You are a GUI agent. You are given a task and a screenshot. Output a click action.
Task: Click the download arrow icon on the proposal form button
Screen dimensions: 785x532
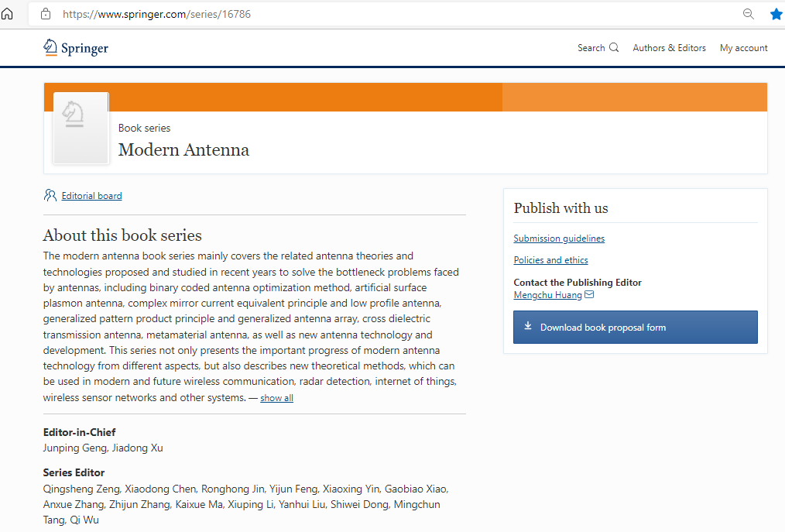(528, 326)
